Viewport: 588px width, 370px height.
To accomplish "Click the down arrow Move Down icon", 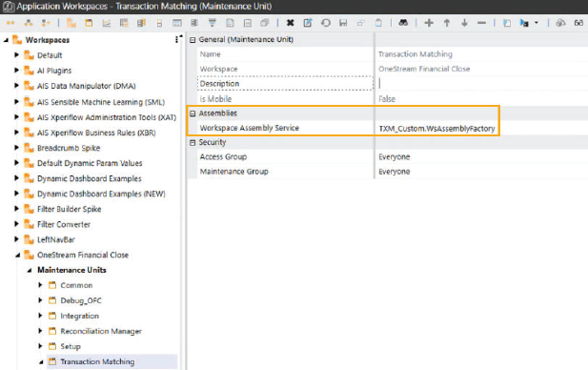I will (x=464, y=23).
